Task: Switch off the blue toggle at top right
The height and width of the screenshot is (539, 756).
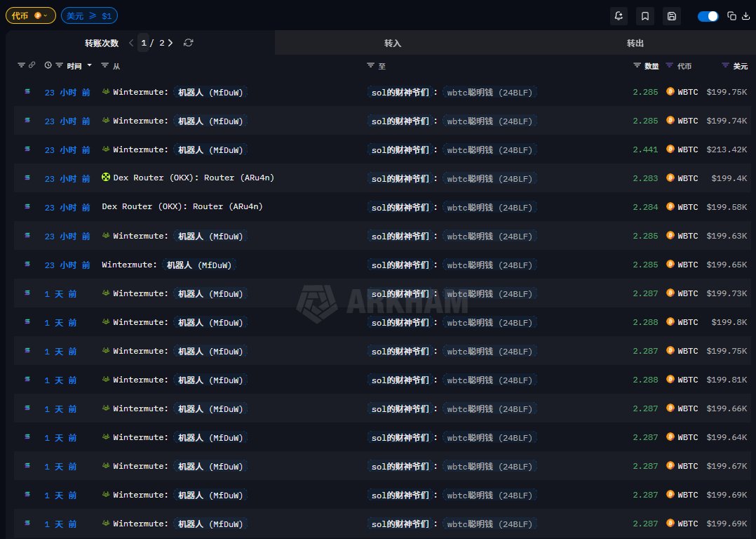Action: [708, 15]
